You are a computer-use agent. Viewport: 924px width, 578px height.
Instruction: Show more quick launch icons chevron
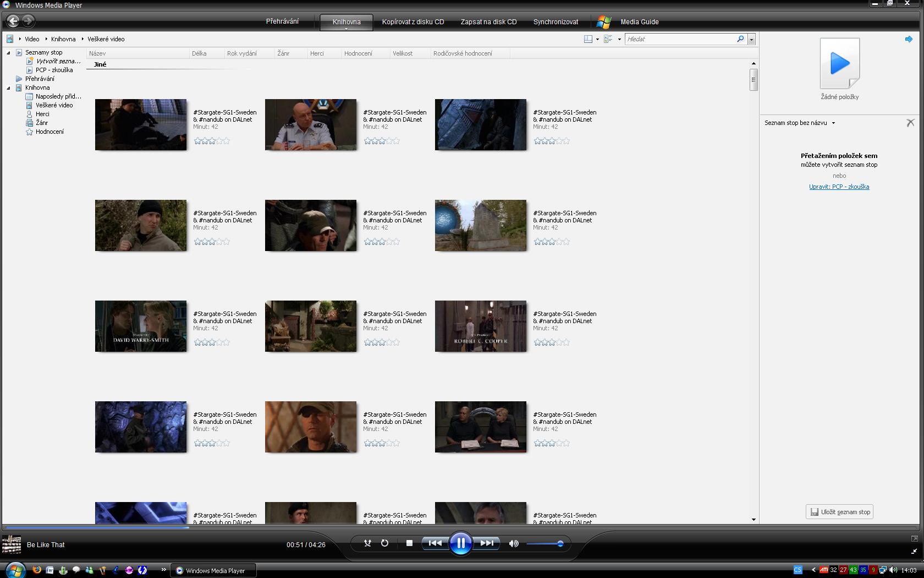pyautogui.click(x=163, y=570)
